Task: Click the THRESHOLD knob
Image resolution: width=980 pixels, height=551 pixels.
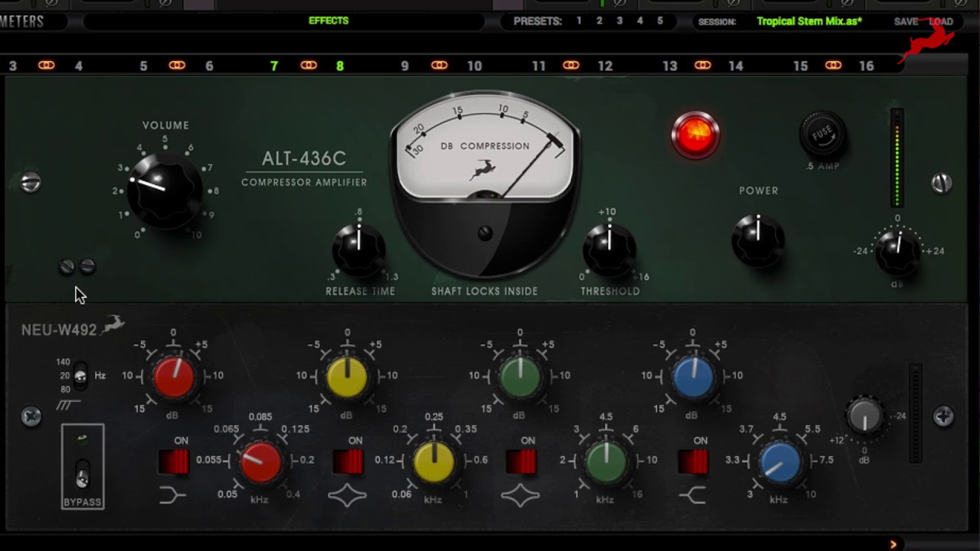Action: pos(609,249)
